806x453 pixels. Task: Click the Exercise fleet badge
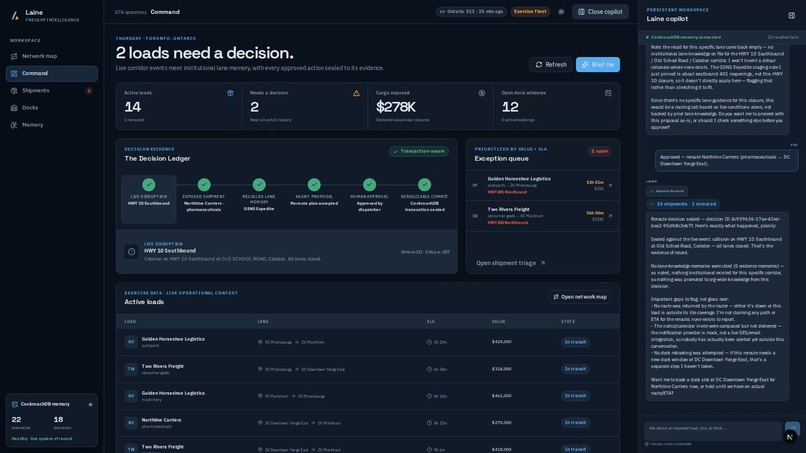[530, 12]
